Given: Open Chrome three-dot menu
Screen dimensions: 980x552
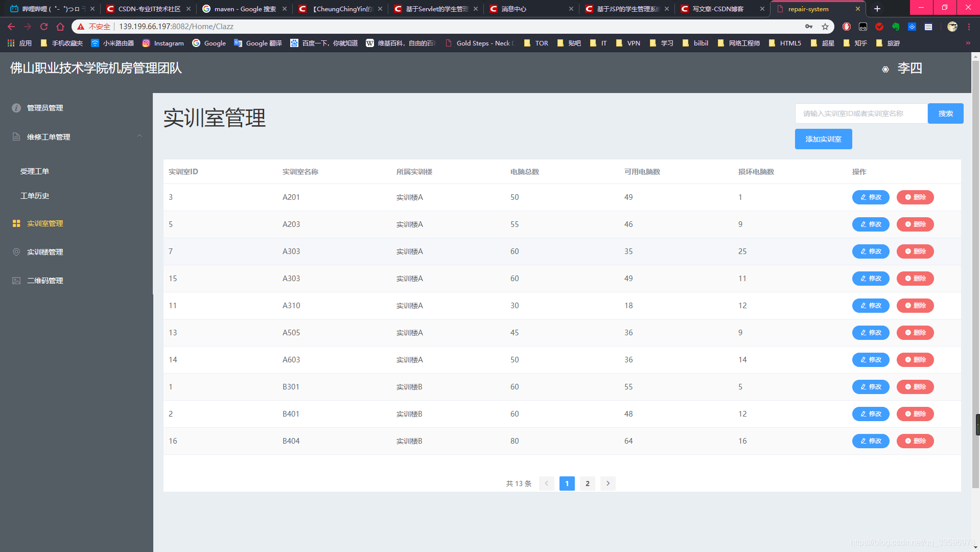Looking at the screenshot, I should [x=969, y=27].
